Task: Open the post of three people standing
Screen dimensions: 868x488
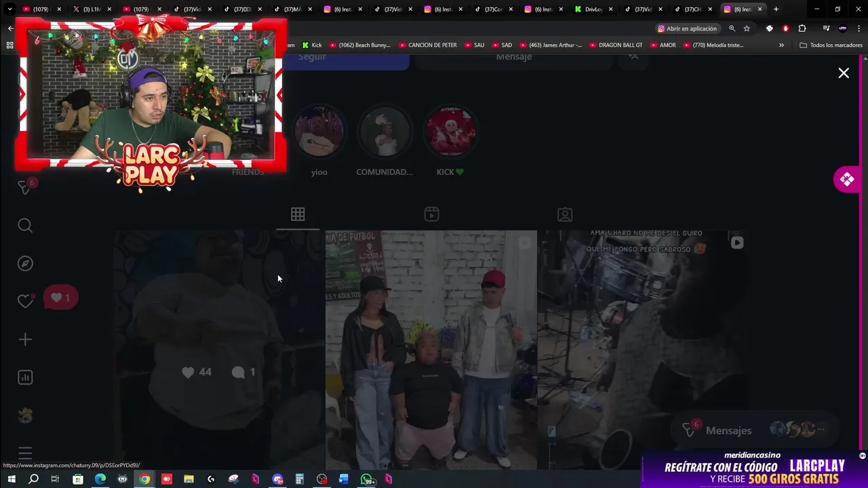Action: point(431,349)
